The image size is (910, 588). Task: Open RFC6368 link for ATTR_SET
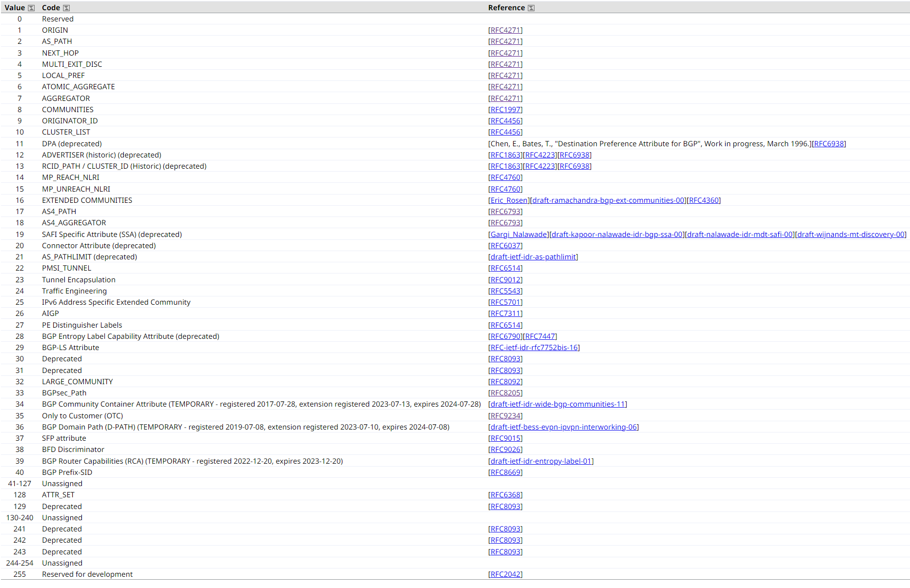click(x=505, y=495)
